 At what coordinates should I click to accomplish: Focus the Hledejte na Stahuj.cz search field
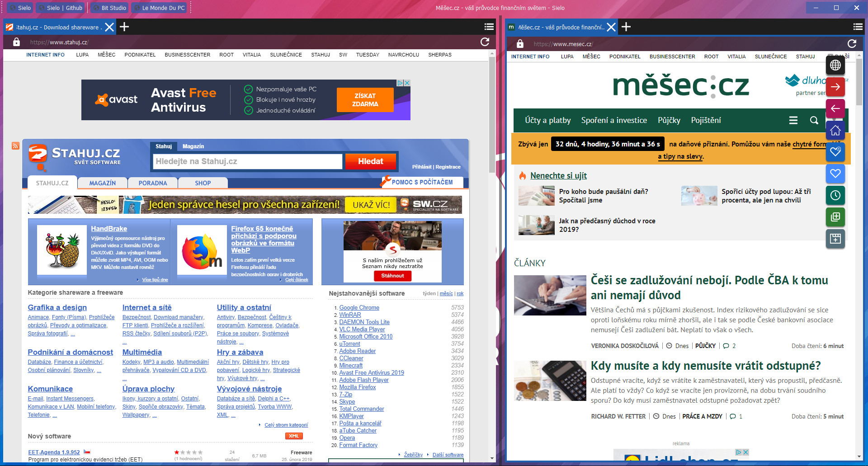pos(247,161)
